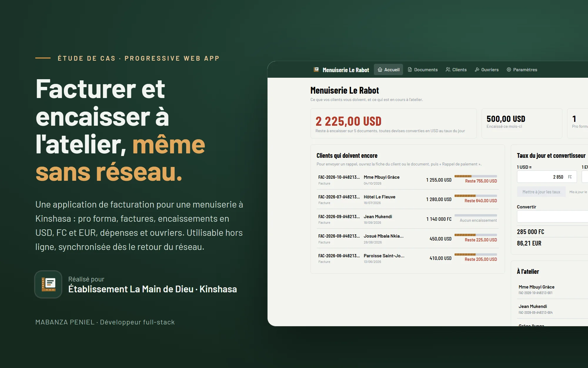Open invoice FAC-2026-08-A48213 row
588x368 pixels.
(x=407, y=238)
